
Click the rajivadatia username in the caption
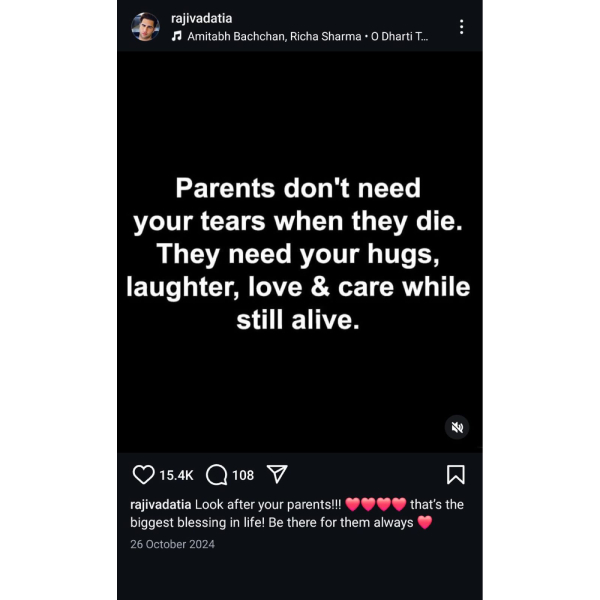click(161, 505)
